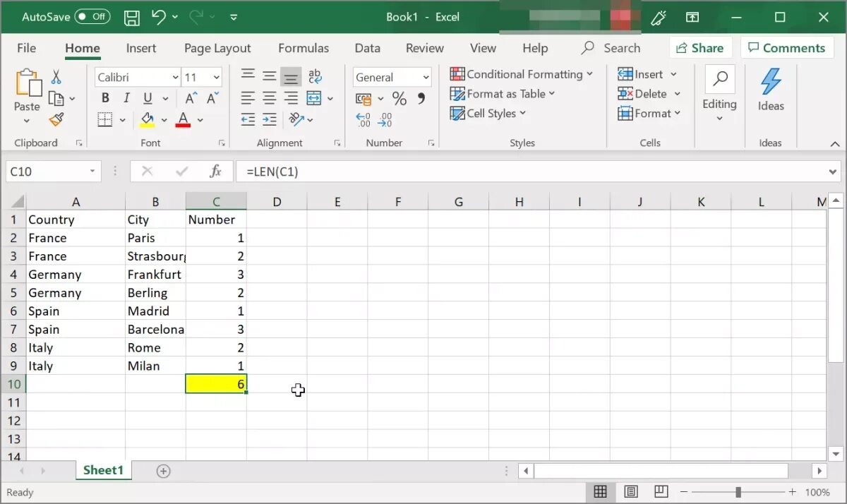
Task: Toggle Wrap Text
Action: pos(315,76)
